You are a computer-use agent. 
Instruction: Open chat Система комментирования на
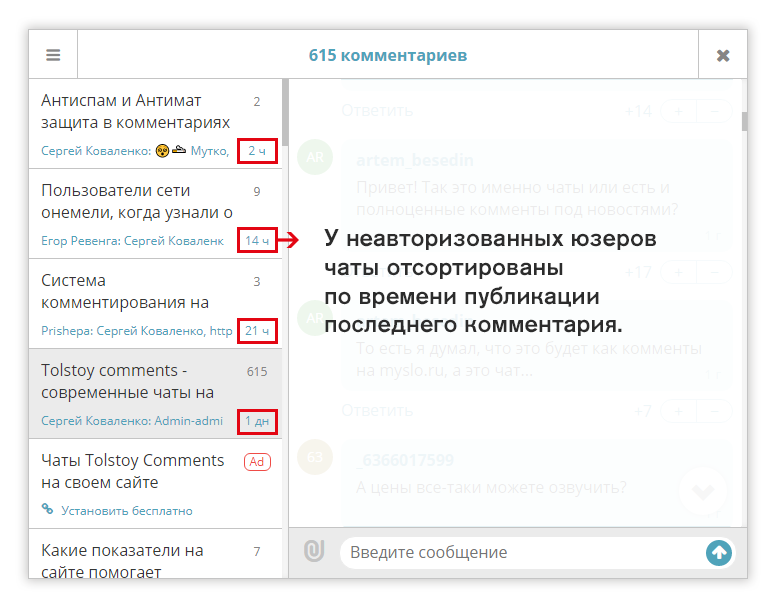[155, 304]
